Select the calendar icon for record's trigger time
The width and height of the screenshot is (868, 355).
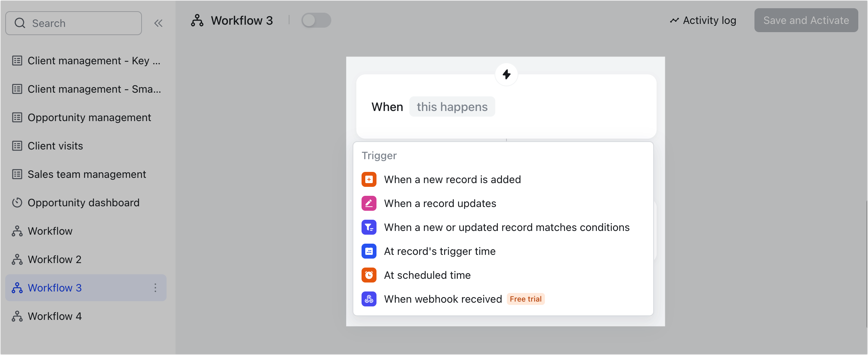tap(369, 251)
